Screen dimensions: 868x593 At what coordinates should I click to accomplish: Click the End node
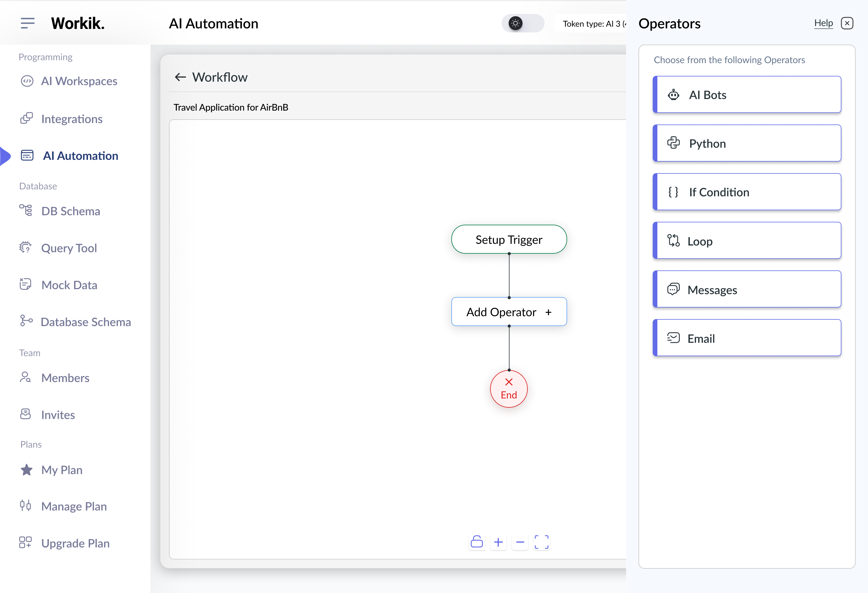point(509,389)
